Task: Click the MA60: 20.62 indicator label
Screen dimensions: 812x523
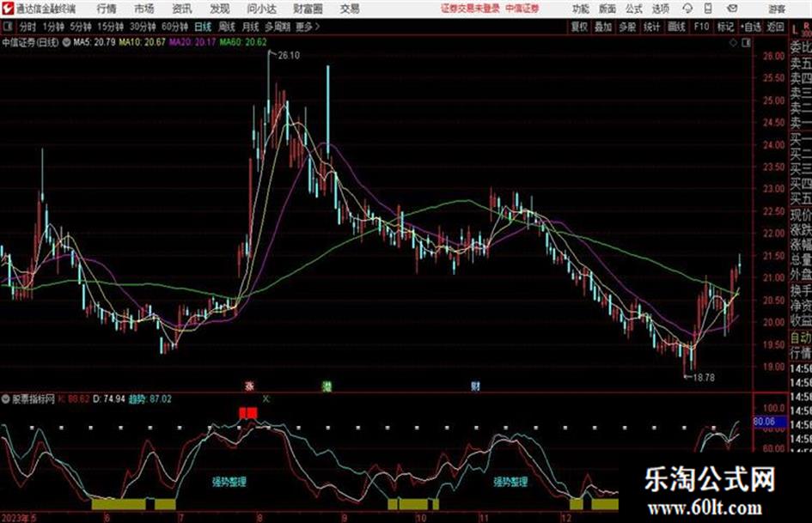Action: pyautogui.click(x=243, y=42)
